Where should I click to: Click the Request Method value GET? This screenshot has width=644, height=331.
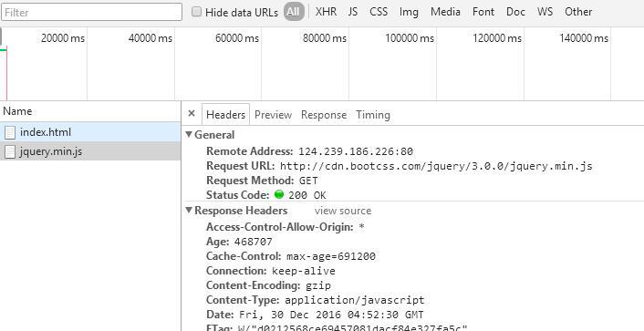[x=308, y=181]
